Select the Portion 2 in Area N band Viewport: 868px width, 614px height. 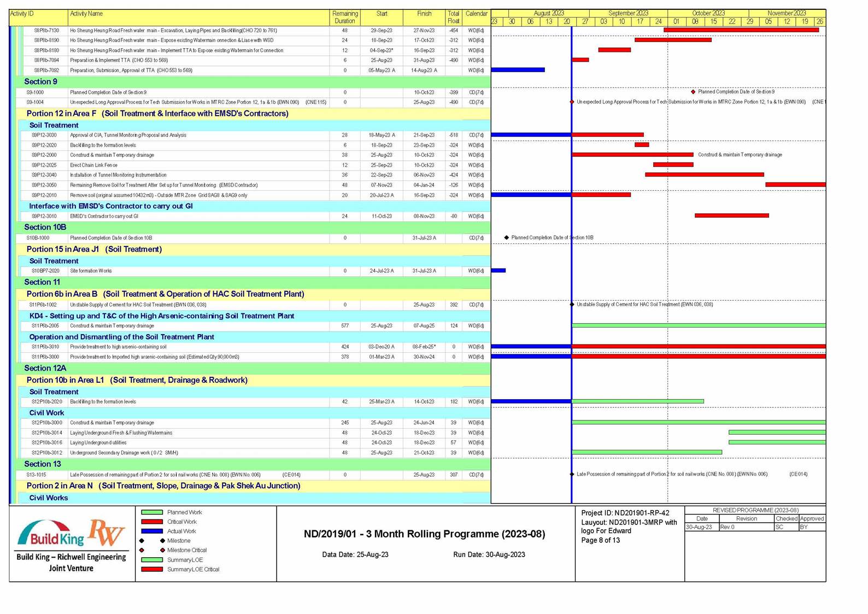254,486
